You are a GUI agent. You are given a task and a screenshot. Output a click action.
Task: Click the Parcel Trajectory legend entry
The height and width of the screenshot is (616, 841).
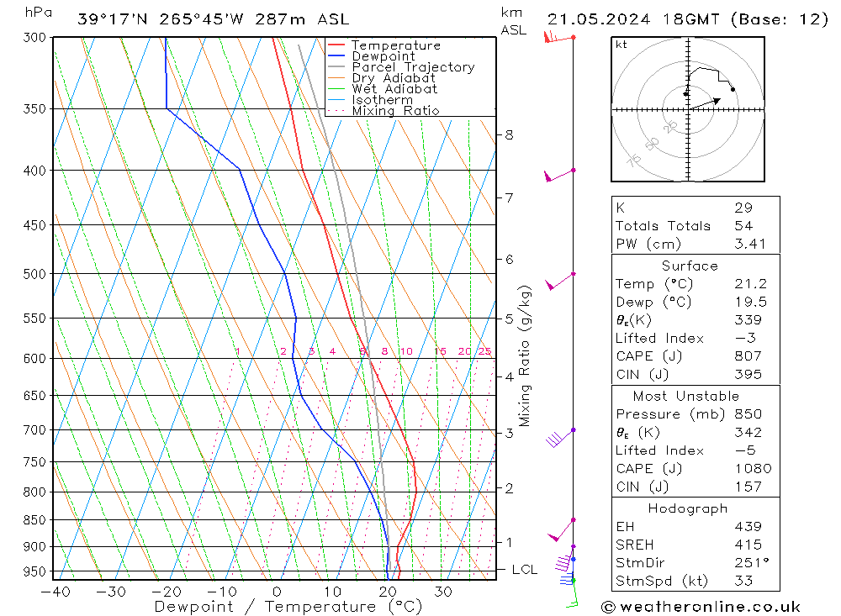[x=413, y=67]
